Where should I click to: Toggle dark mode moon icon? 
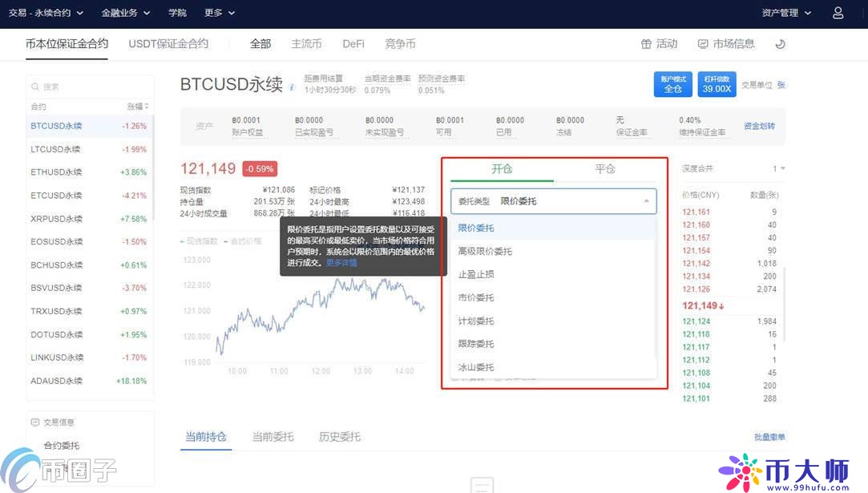pyautogui.click(x=780, y=44)
